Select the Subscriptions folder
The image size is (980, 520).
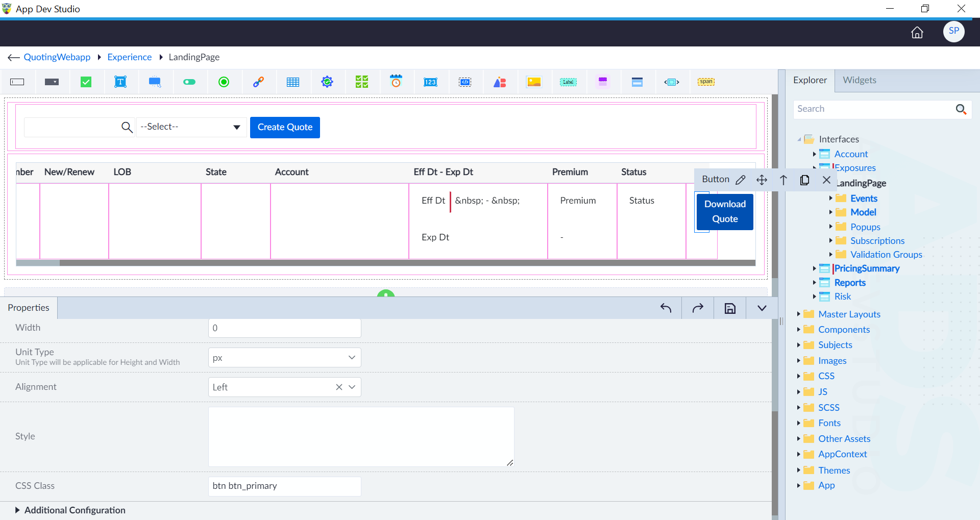tap(877, 240)
